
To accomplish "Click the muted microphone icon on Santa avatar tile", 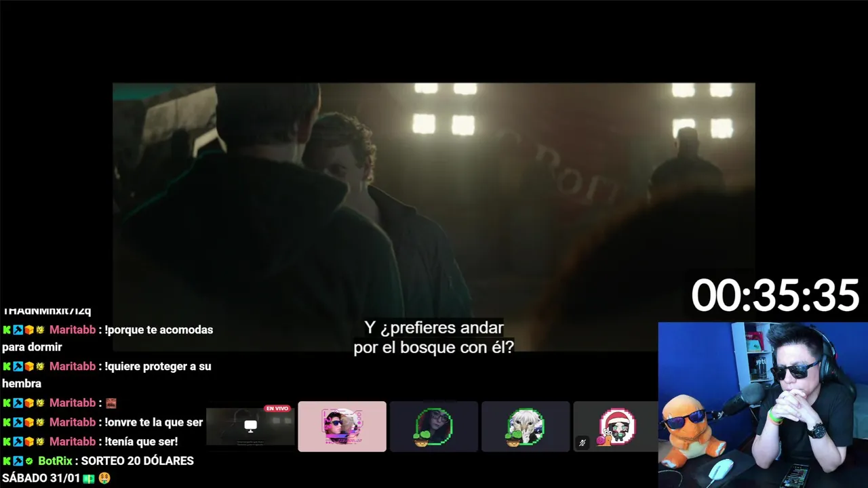I will point(582,443).
